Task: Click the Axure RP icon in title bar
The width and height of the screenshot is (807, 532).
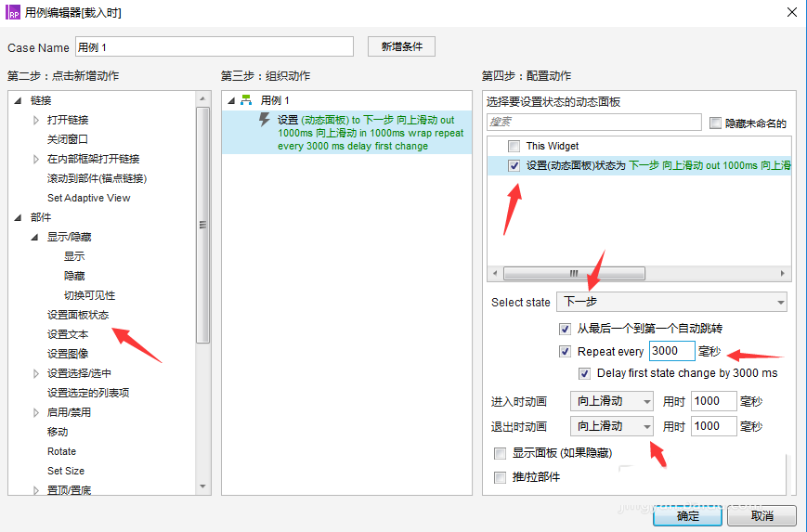Action: 13,13
